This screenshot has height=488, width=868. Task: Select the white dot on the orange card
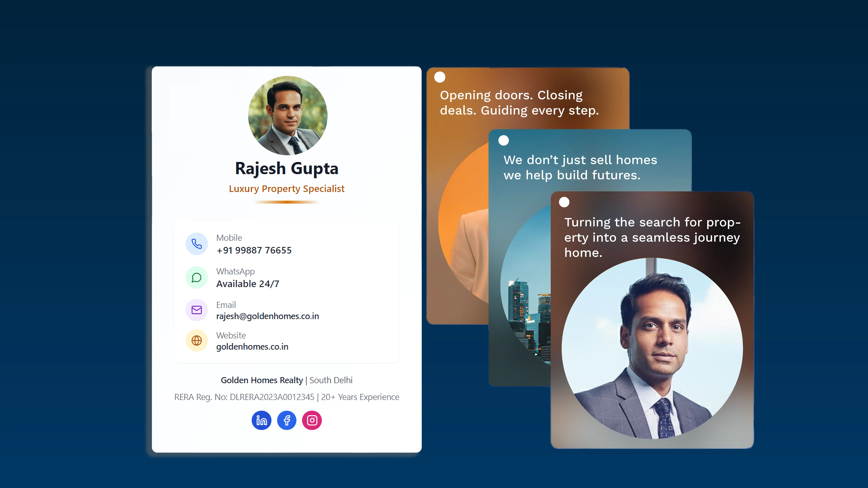point(440,77)
